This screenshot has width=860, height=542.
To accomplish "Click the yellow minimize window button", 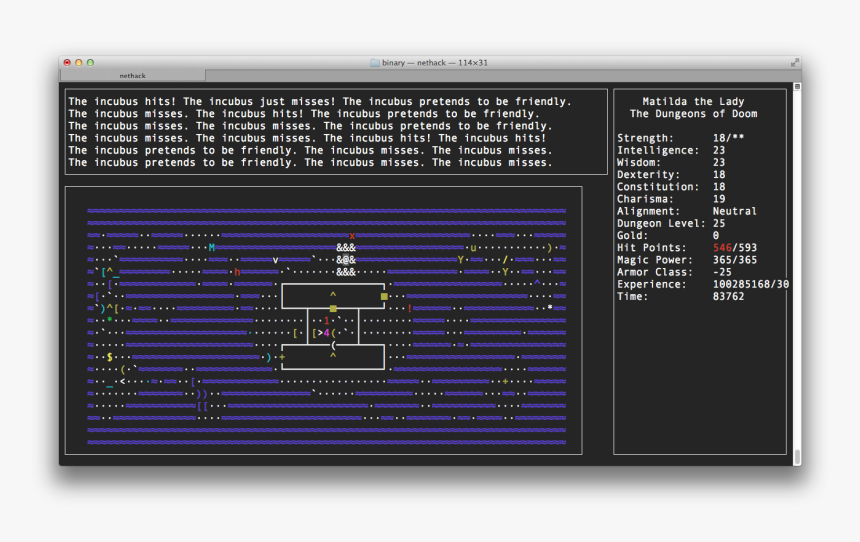I will pyautogui.click(x=78, y=63).
